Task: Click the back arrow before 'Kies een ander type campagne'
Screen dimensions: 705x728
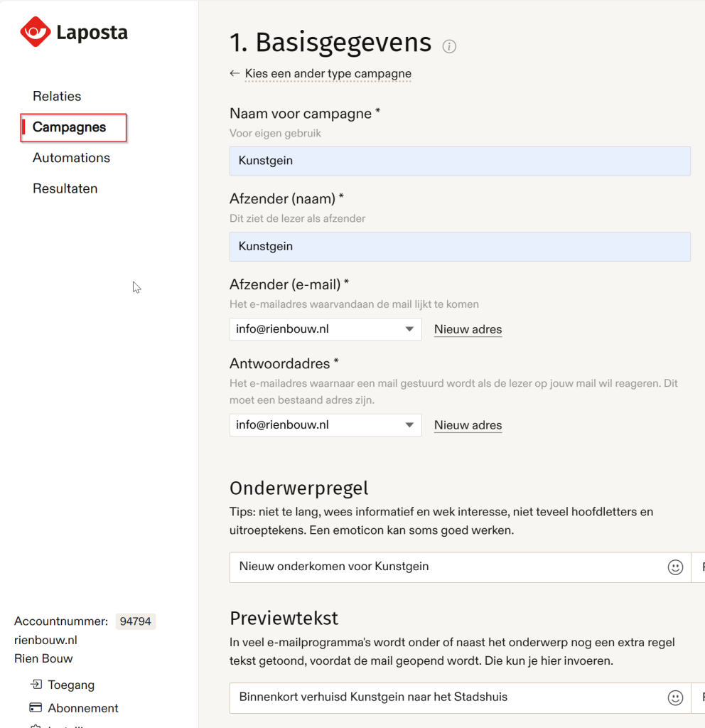Action: click(235, 73)
